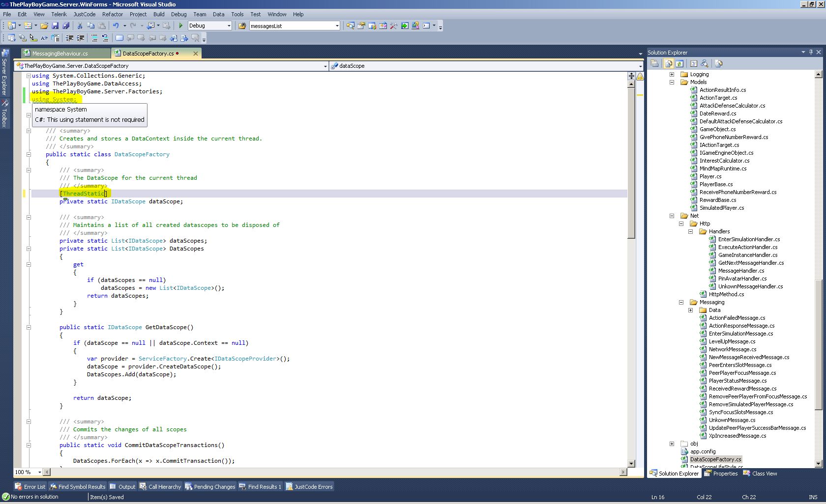The width and height of the screenshot is (826, 504).
Task: Collapse the Models folder node
Action: tap(672, 82)
